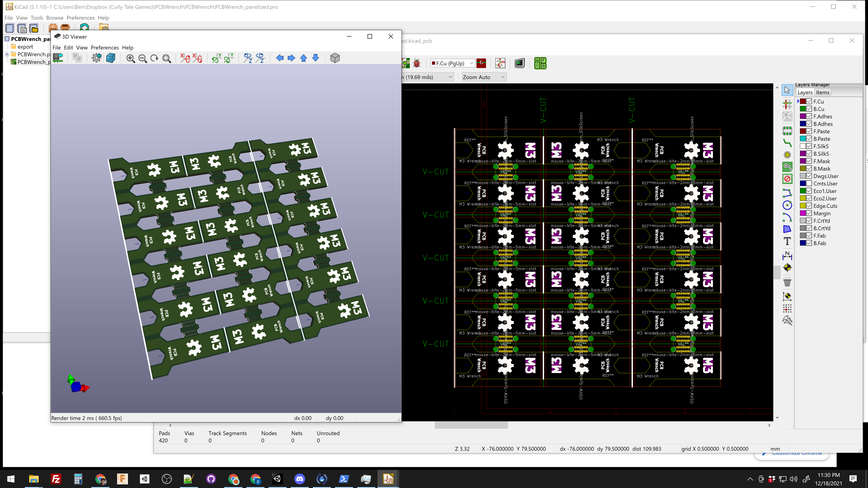The height and width of the screenshot is (488, 868).
Task: Zoom in the 3D viewer
Action: tap(130, 58)
